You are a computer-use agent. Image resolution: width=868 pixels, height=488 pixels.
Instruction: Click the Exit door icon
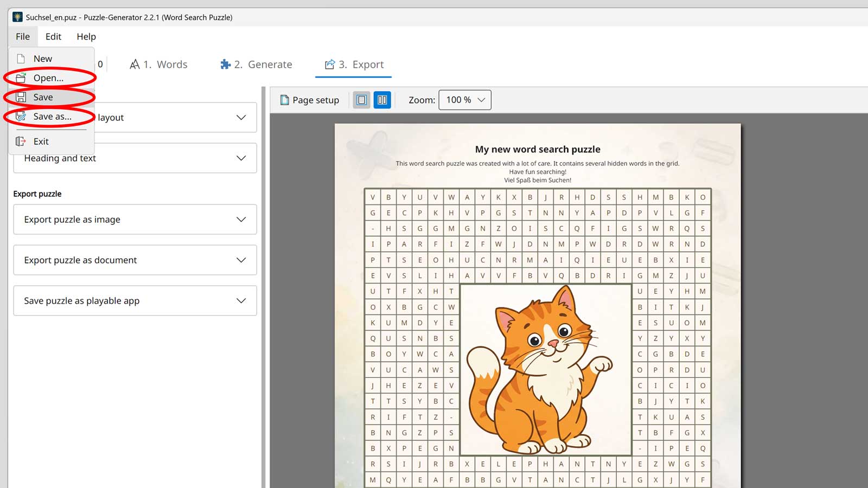(x=21, y=142)
